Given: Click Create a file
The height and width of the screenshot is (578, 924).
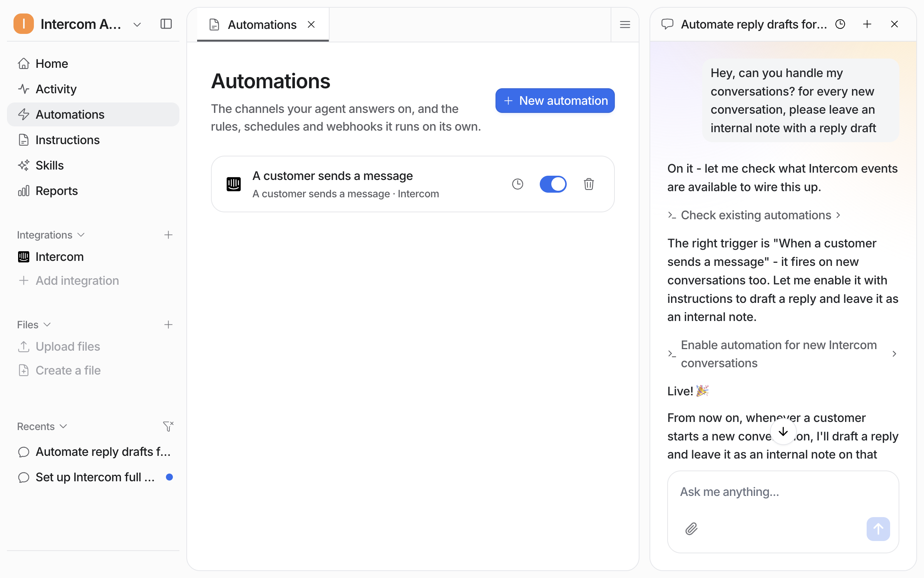Looking at the screenshot, I should tap(93, 370).
